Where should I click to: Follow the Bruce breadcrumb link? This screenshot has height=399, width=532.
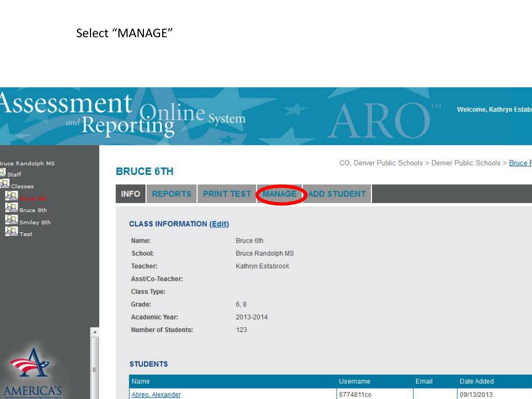(520, 163)
